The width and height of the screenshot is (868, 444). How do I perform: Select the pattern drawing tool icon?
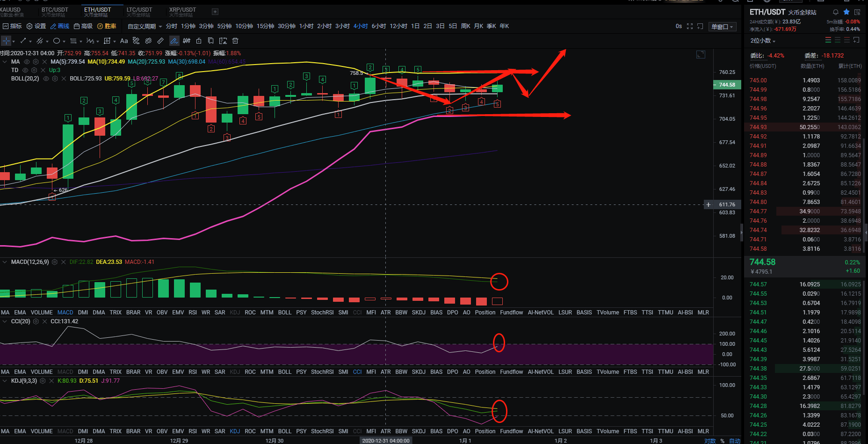point(136,41)
